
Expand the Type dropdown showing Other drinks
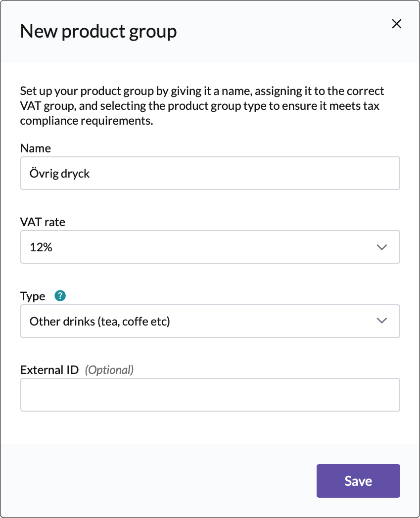[x=210, y=321]
